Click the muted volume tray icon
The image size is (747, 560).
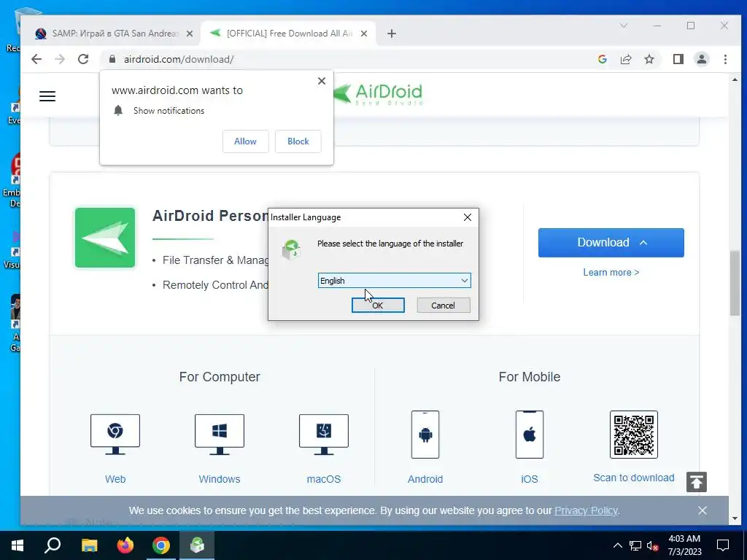pos(653,545)
